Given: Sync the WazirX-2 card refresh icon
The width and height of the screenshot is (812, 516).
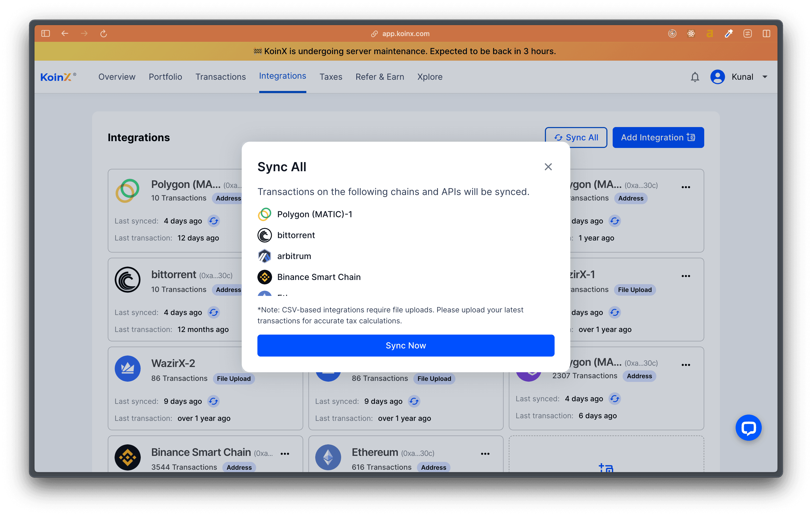Looking at the screenshot, I should click(214, 402).
